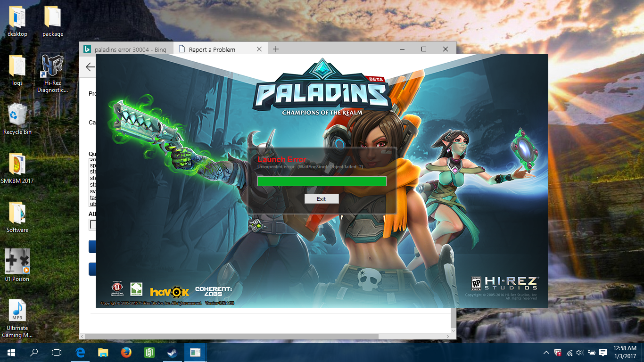Switch to 'paladins error 30004 - Bing' tab
Viewport: 644px width, 362px height.
(126, 49)
